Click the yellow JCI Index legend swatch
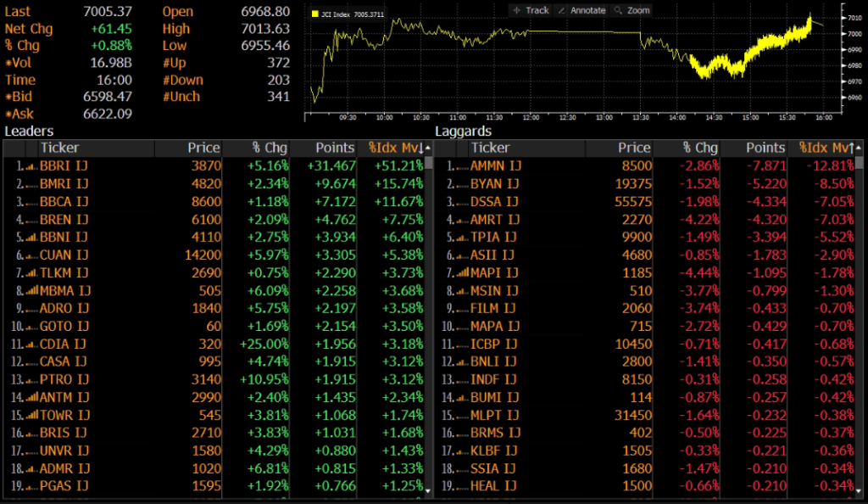 (315, 14)
